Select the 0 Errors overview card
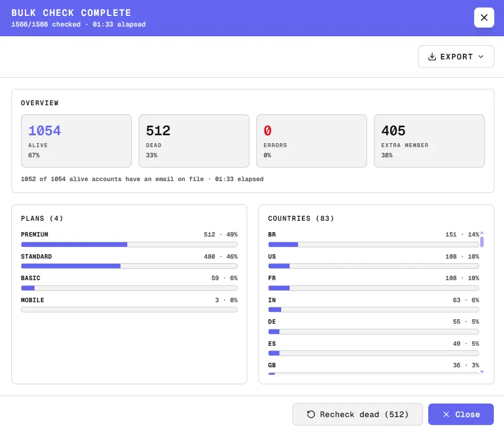Viewport: 504px width, 429px height. pyautogui.click(x=312, y=141)
